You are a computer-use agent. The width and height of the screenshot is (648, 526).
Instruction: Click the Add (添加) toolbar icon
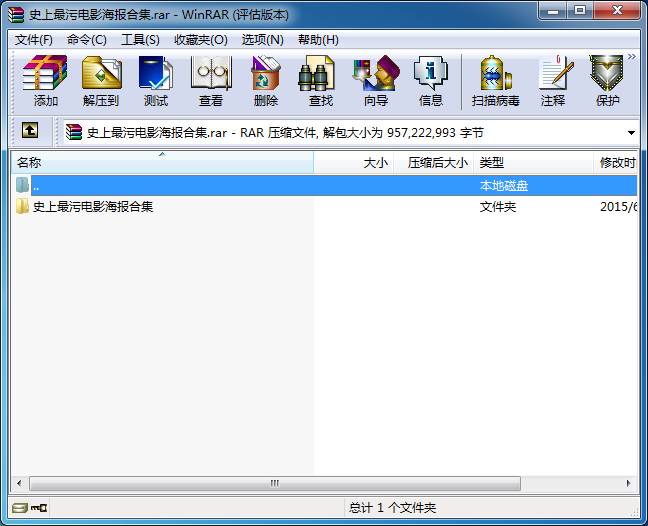45,81
